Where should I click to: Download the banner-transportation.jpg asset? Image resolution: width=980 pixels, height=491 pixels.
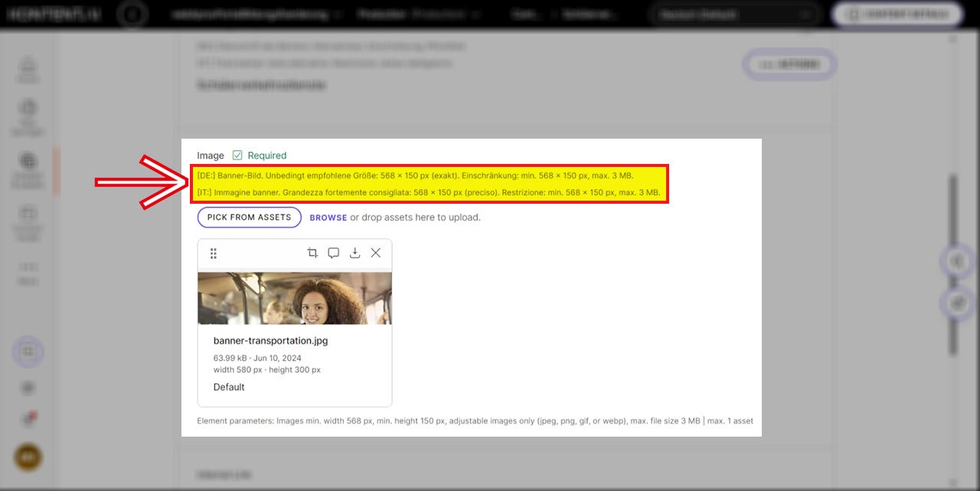(x=354, y=254)
